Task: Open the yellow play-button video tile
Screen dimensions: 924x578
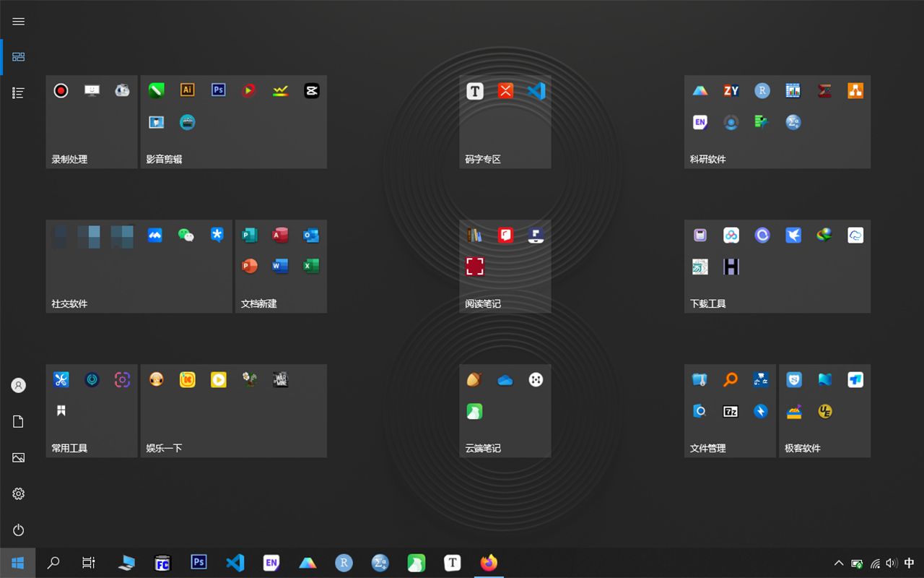Action: (218, 379)
